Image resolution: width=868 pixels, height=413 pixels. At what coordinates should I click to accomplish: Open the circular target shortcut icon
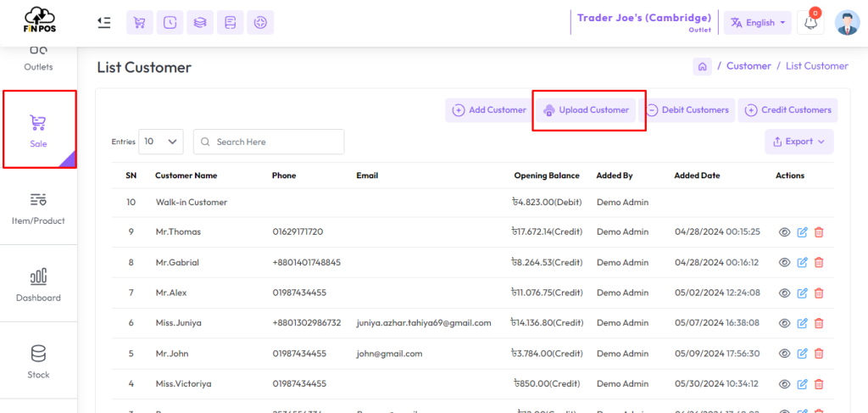(260, 23)
